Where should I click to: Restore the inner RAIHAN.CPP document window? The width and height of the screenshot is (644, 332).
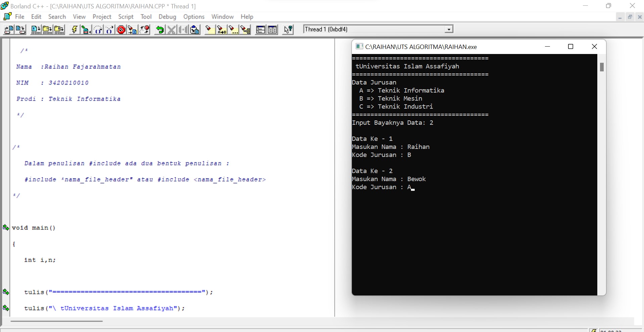(x=630, y=17)
